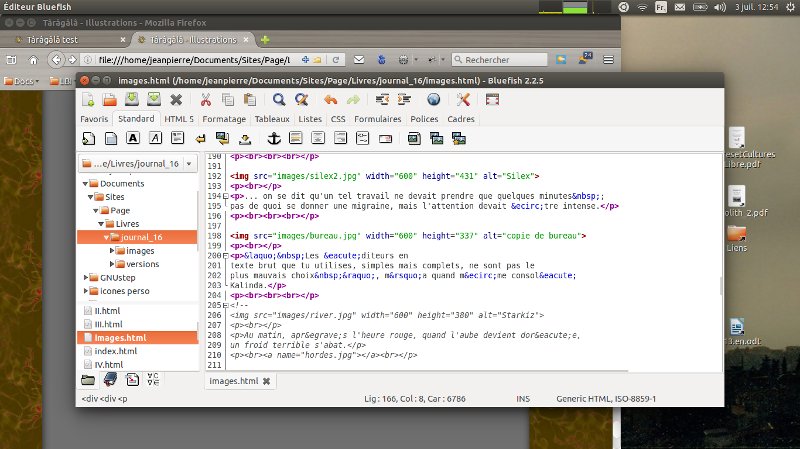800x449 pixels.
Task: Expand the images folder
Action: (x=112, y=251)
